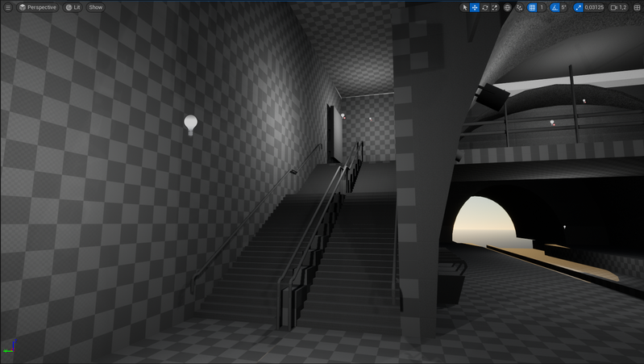Viewport: 644px width, 364px height.
Task: Select the light icon above the balcony railing
Action: [x=552, y=123]
